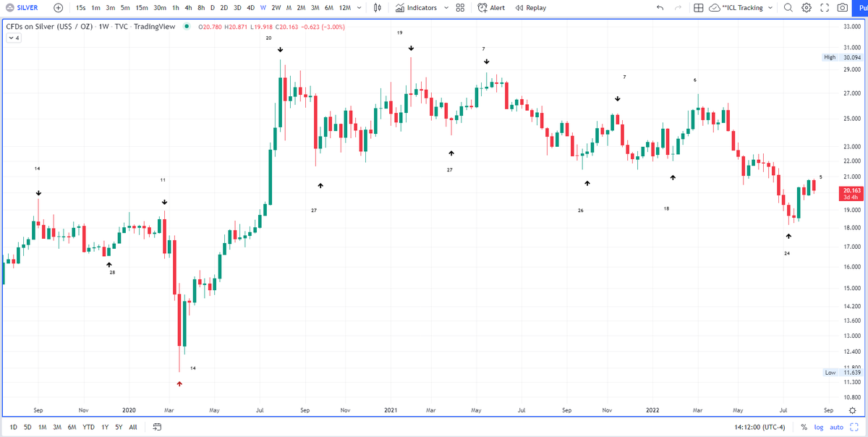Set date range to 1Y
The width and height of the screenshot is (868, 437).
coord(106,427)
